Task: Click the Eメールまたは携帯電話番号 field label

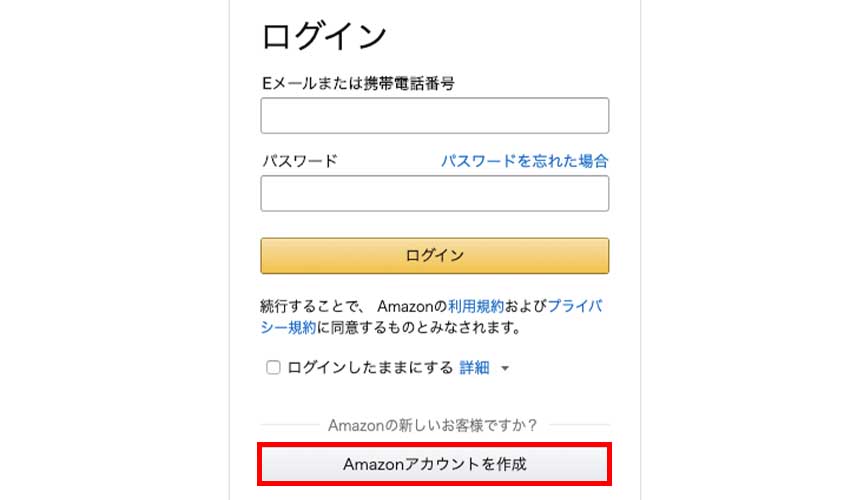Action: point(358,84)
